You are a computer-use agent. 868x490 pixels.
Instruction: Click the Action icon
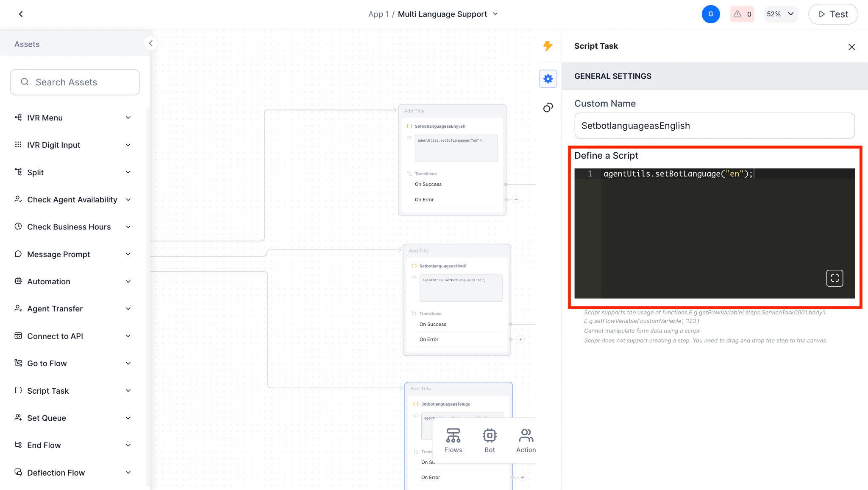526,440
